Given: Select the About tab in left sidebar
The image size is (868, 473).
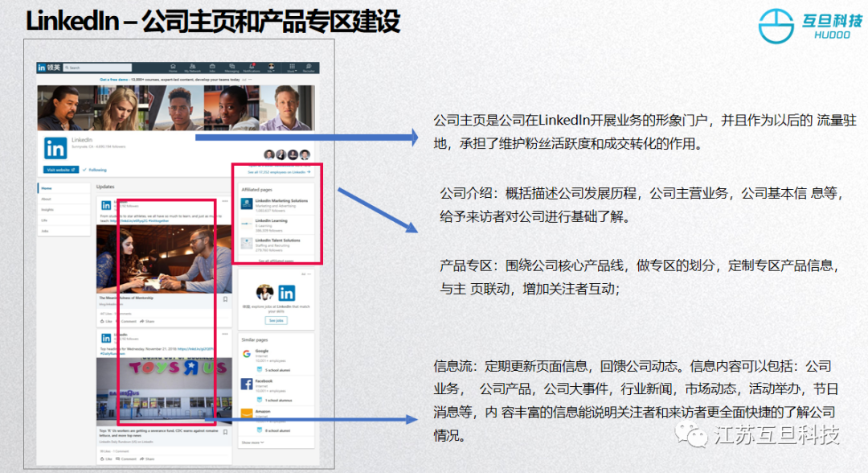Looking at the screenshot, I should 46,198.
